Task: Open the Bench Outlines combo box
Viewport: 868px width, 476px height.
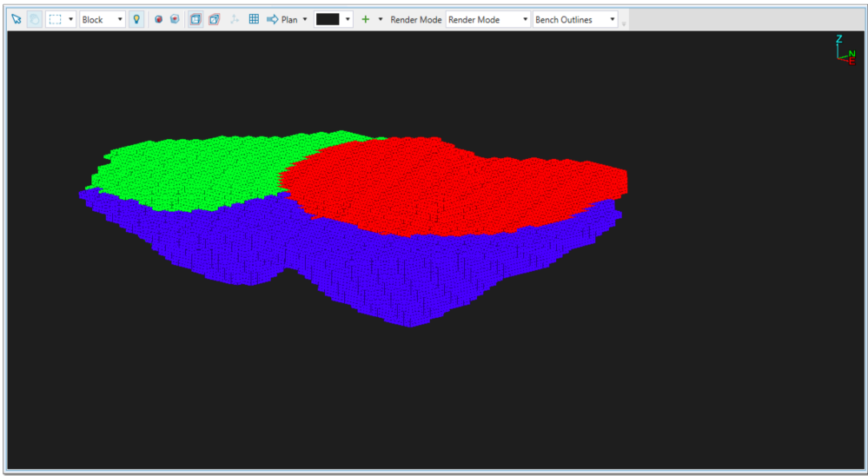Action: click(x=575, y=19)
